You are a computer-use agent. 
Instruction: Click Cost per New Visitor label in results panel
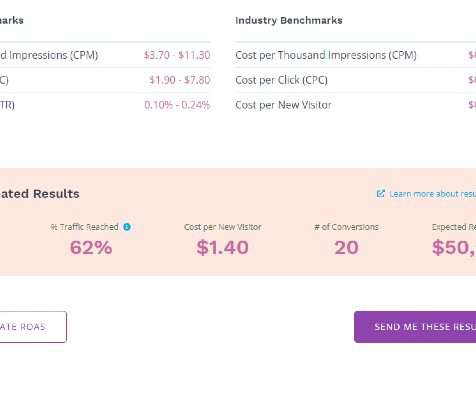[222, 227]
